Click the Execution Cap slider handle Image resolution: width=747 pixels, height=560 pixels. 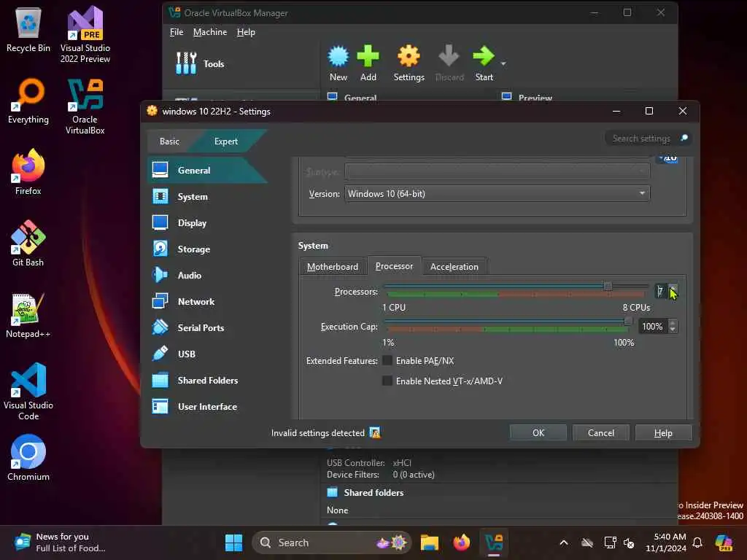click(x=628, y=321)
